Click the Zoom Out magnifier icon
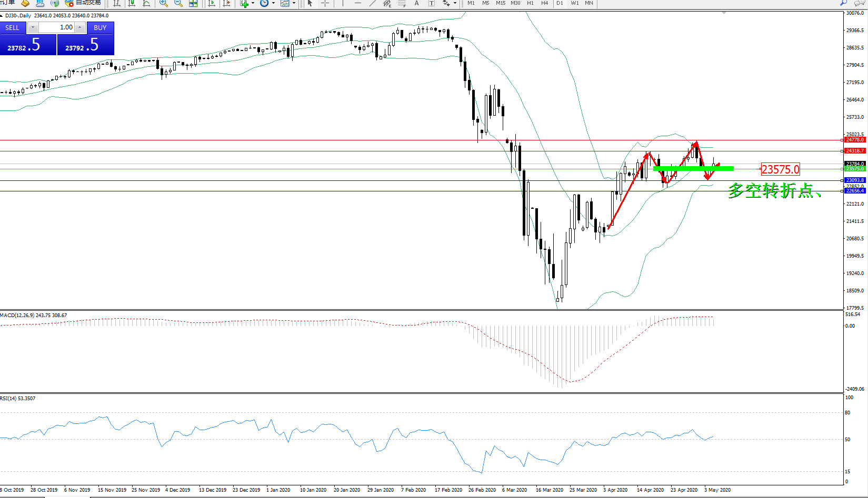Viewport: 868px width, 498px height. click(x=178, y=3)
